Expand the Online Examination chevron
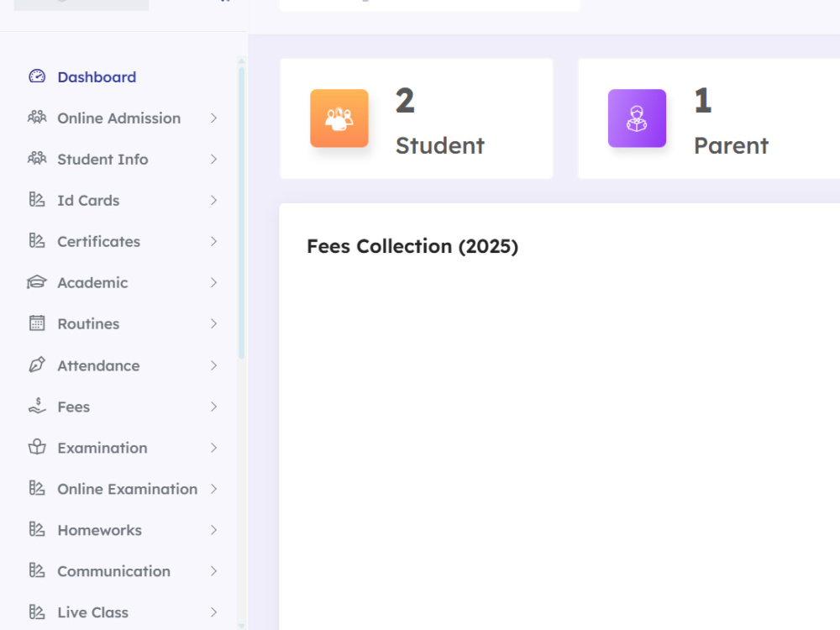This screenshot has width=840, height=630. (x=213, y=489)
